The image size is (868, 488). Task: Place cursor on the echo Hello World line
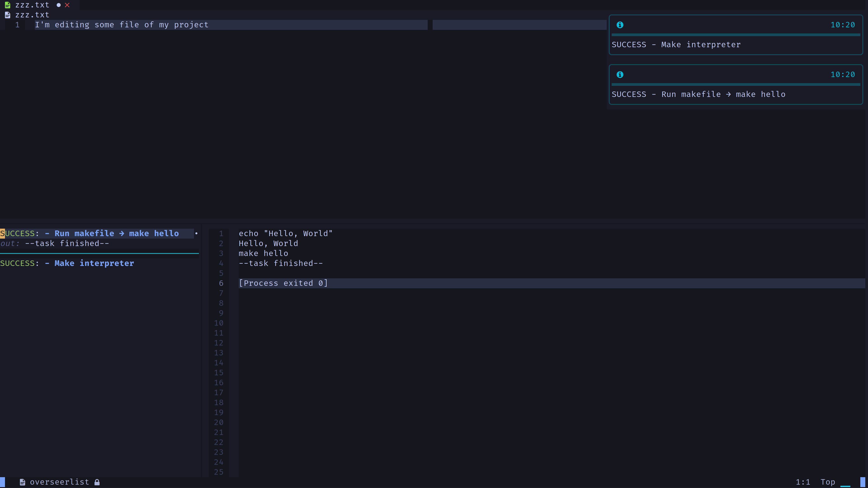[285, 233]
